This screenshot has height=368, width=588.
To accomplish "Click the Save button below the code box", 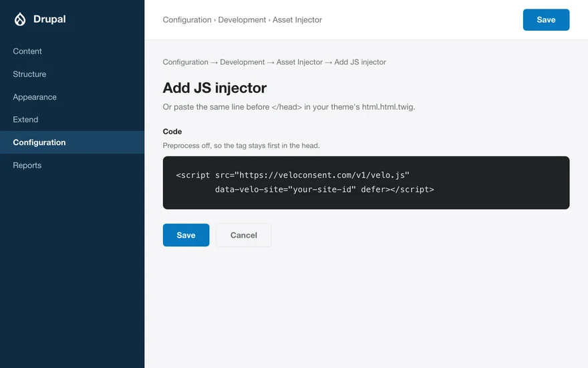I will [x=186, y=235].
